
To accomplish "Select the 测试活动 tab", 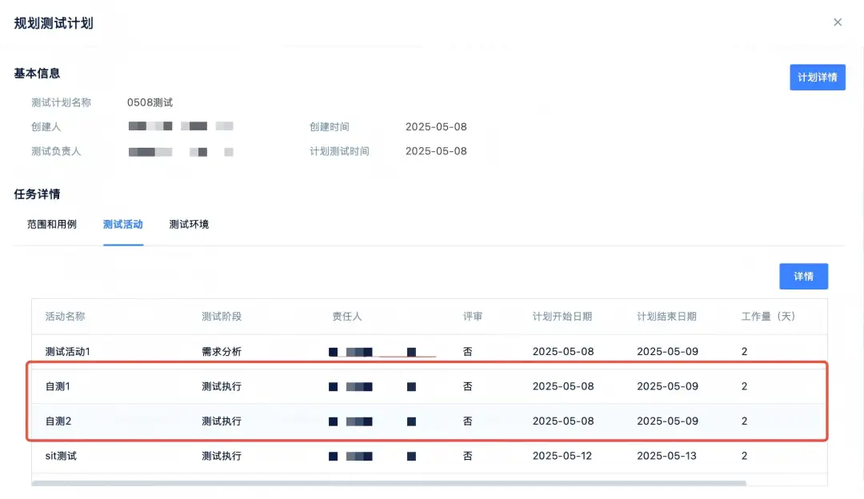I will click(123, 224).
